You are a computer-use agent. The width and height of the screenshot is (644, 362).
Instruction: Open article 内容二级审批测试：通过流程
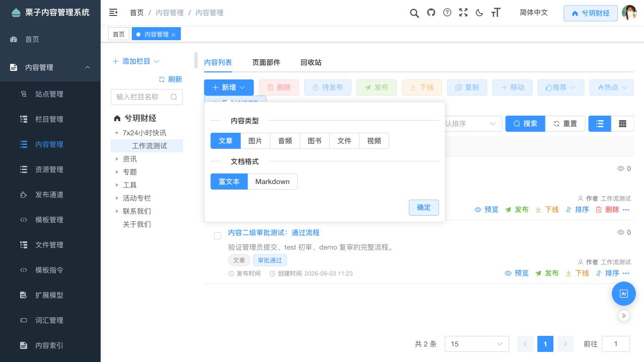[274, 233]
